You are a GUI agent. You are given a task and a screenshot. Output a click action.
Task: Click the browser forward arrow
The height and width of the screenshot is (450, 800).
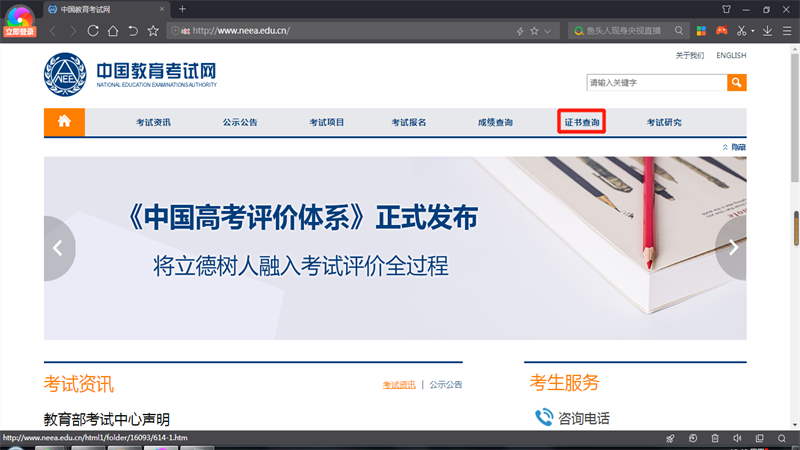point(73,31)
